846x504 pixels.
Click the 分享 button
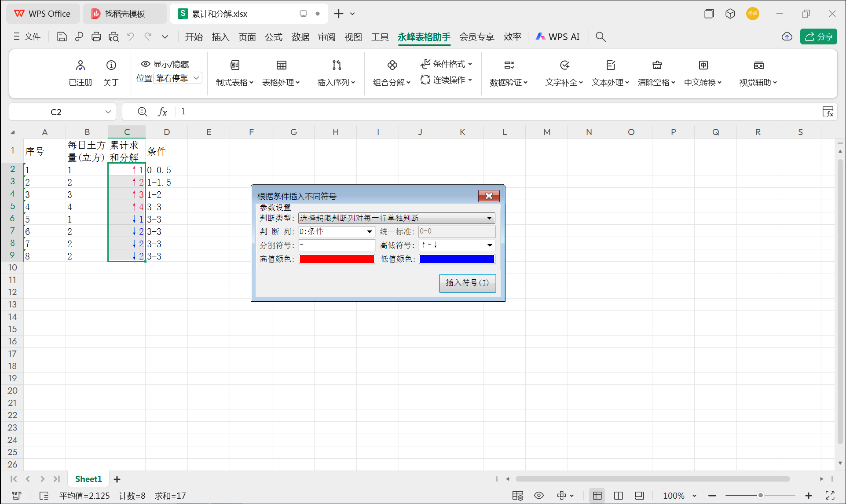(x=818, y=37)
